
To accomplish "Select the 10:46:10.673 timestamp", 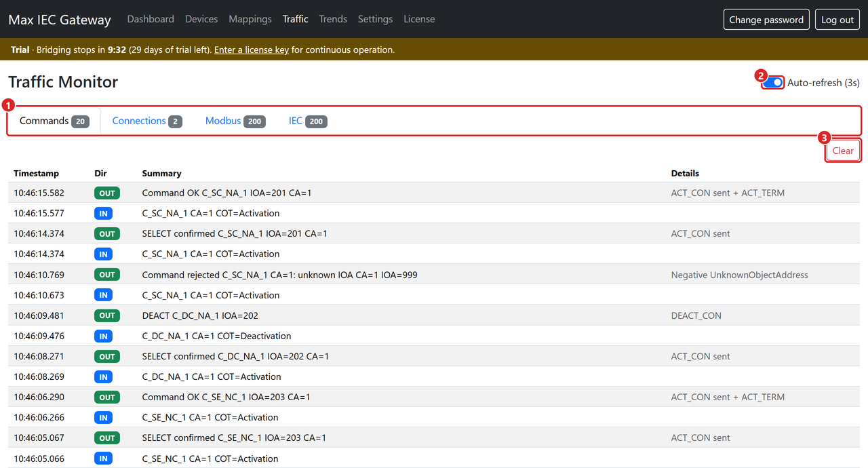I will click(x=39, y=295).
